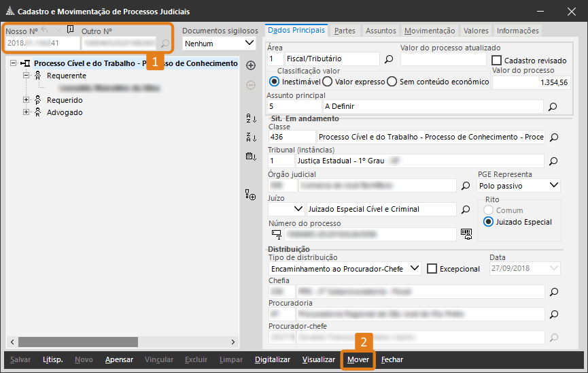Viewport: 588px width, 373px height.
Task: Click the Digitalizar button
Action: point(272,359)
